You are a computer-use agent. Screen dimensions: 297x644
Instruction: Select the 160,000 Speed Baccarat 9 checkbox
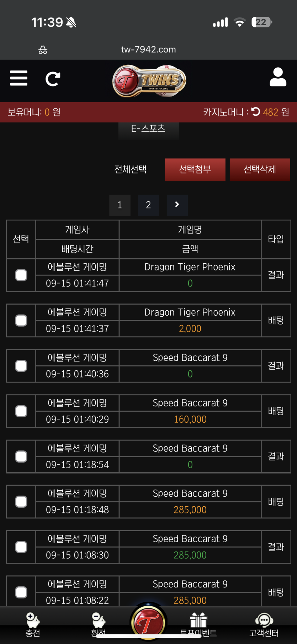point(21,411)
